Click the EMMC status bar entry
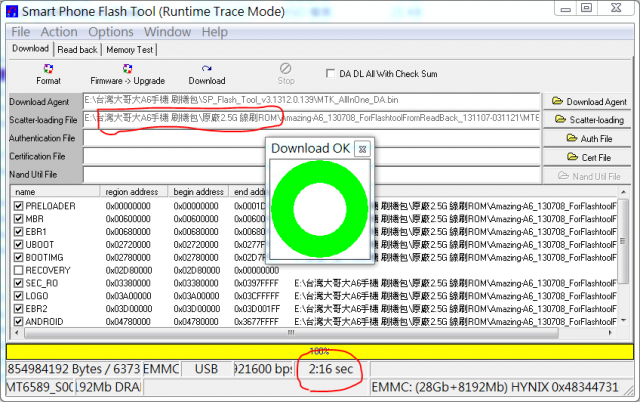Viewport: 640px width, 402px height. tap(161, 369)
